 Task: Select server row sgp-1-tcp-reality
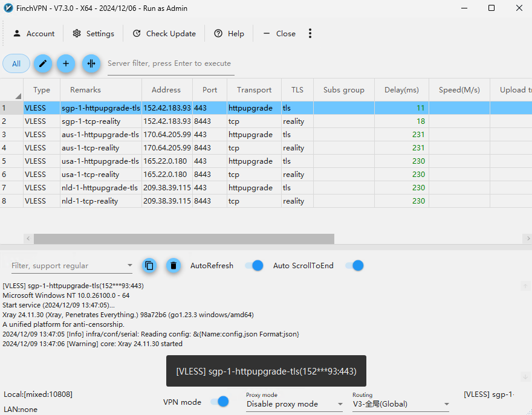(x=266, y=121)
